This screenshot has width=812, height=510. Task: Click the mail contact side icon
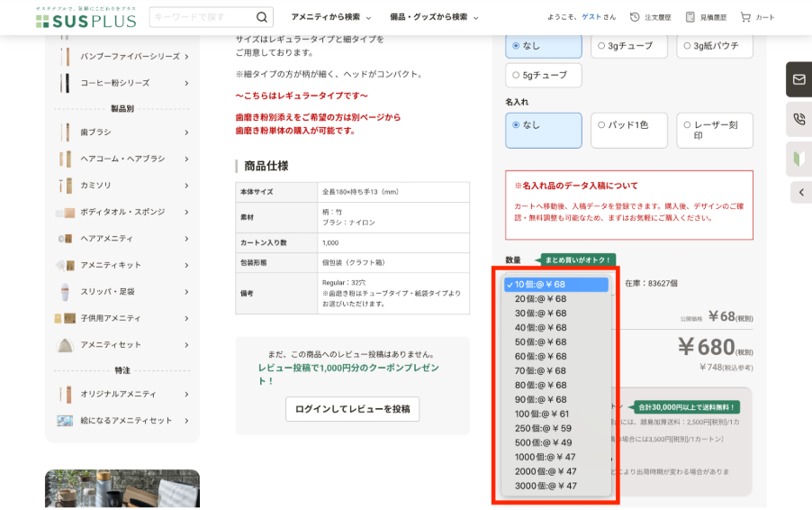[799, 79]
